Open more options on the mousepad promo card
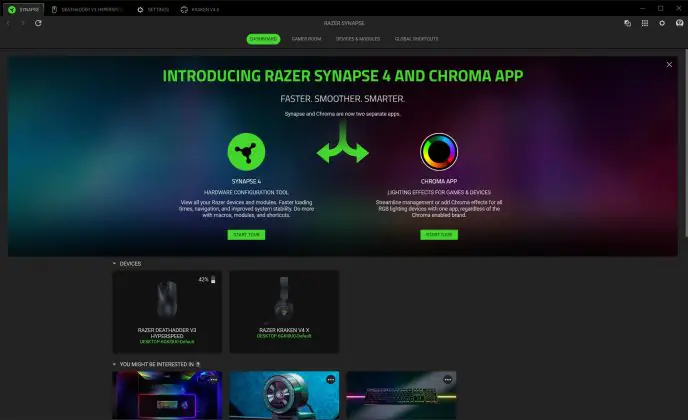Screen dimensions: 688x420 coord(214,379)
